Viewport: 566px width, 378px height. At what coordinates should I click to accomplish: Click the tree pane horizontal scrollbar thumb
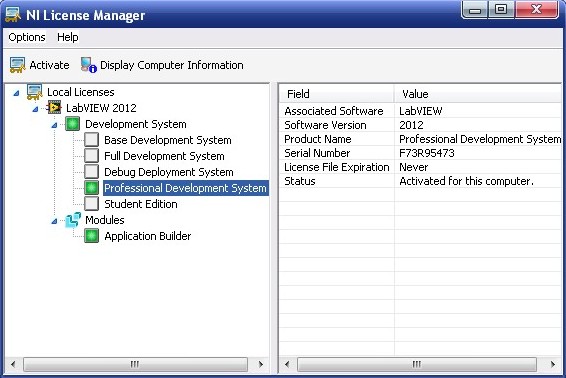tap(135, 364)
